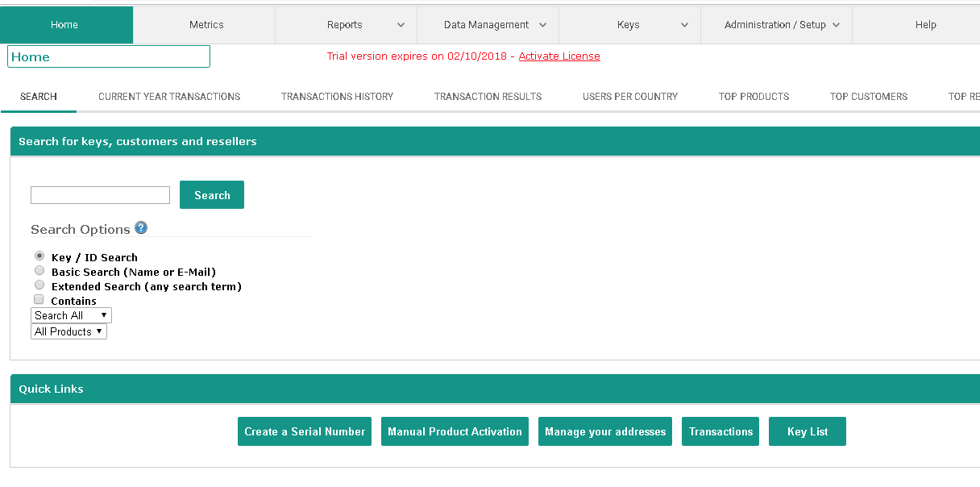The image size is (980, 487).
Task: Enable the Contains checkbox
Action: click(39, 300)
